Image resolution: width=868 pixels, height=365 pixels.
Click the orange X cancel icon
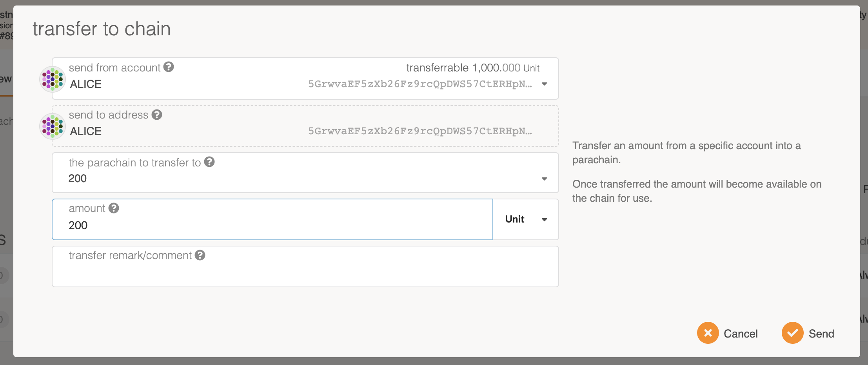pyautogui.click(x=708, y=333)
